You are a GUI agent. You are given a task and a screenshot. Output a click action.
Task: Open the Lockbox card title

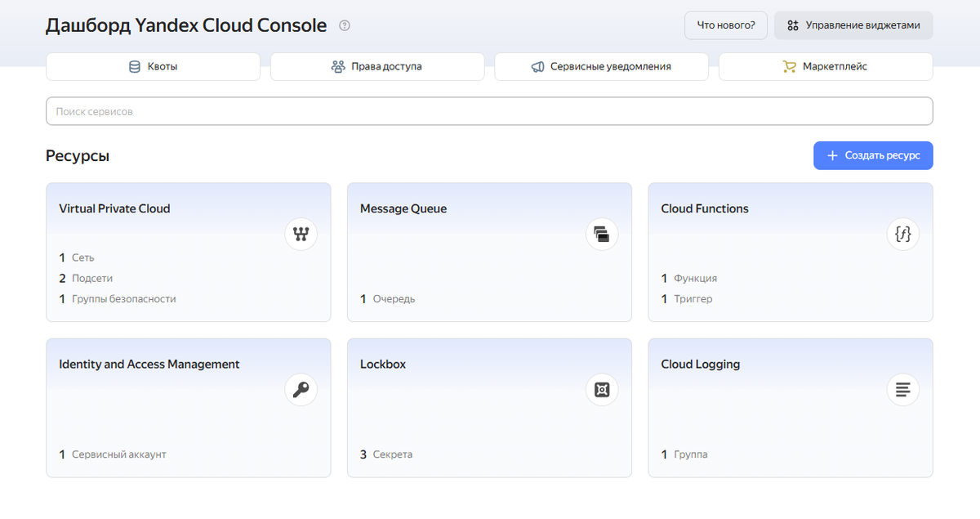tap(383, 365)
